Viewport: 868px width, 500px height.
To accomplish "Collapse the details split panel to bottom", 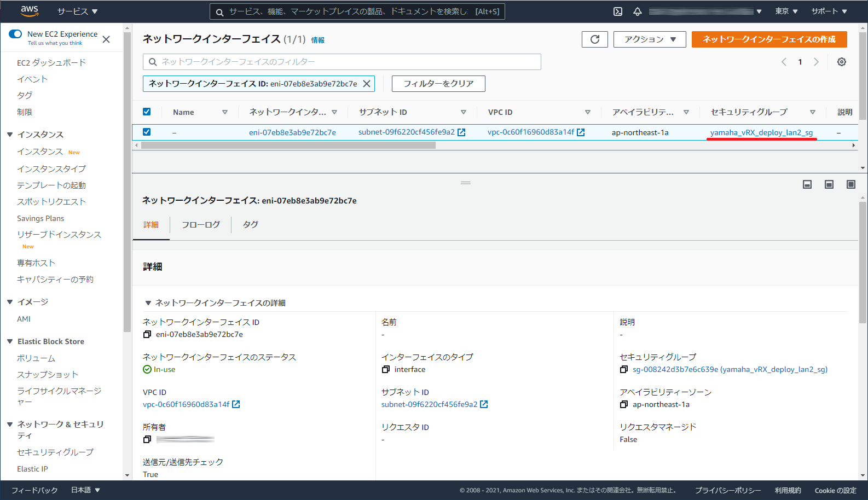I will coord(807,184).
